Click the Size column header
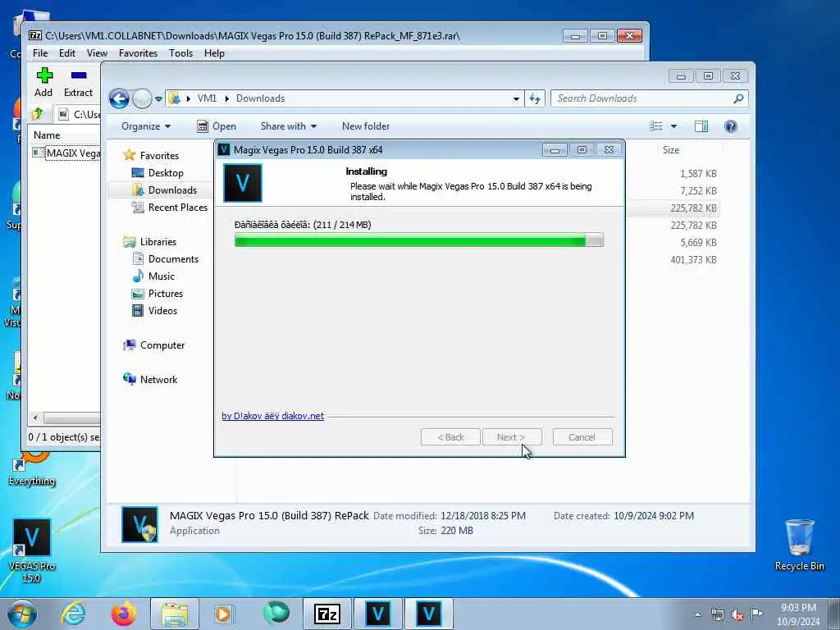Screen dimensions: 840x630 [671, 150]
